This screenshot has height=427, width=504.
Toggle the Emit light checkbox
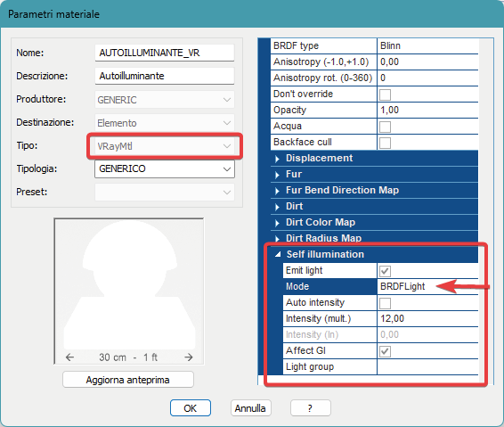[x=385, y=271]
